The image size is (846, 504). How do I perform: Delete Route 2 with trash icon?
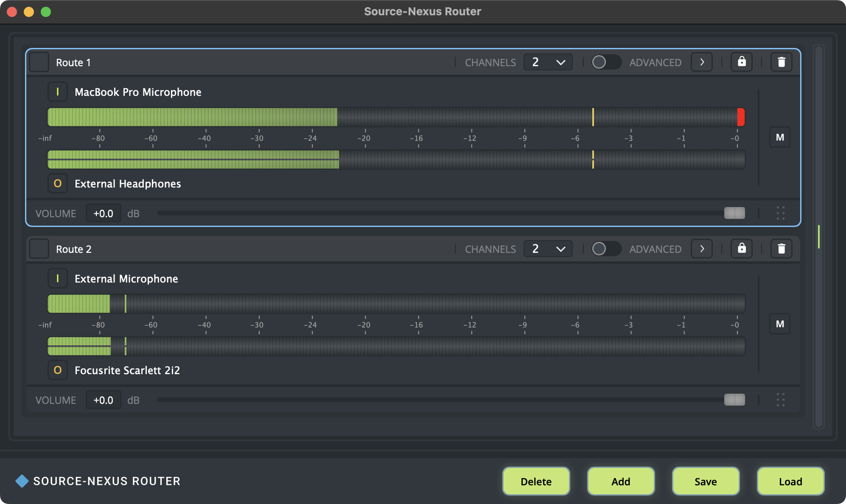coord(781,249)
